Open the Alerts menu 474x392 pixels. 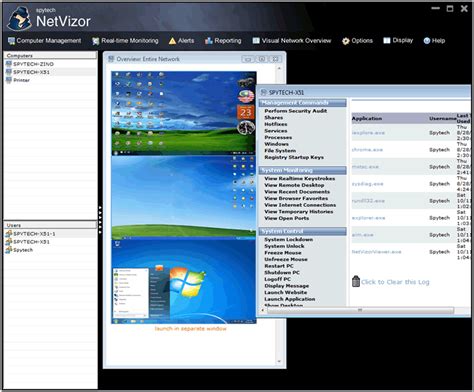[181, 41]
